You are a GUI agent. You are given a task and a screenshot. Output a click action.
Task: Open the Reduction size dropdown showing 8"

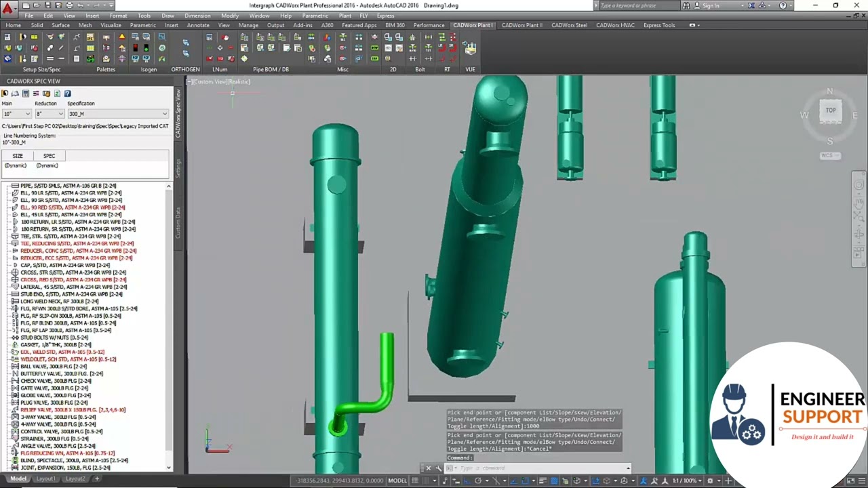click(50, 114)
